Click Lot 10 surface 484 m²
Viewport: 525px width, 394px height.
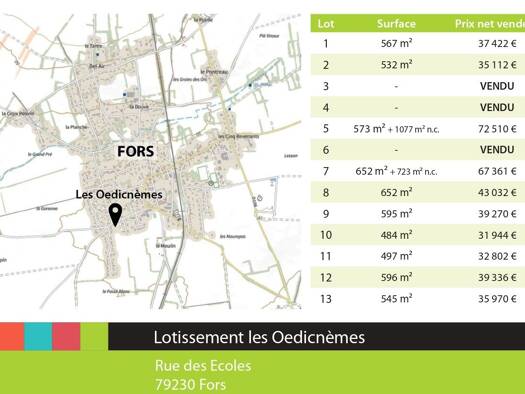click(x=396, y=235)
